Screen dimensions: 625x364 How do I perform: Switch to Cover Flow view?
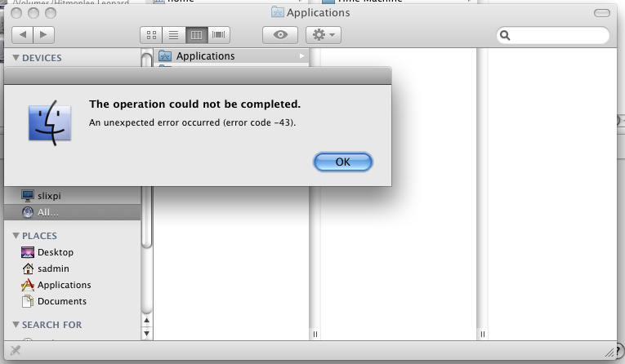pyautogui.click(x=218, y=35)
